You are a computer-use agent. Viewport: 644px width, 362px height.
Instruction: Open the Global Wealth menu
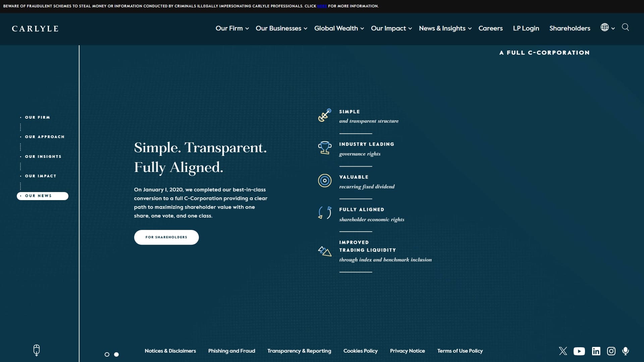[336, 28]
